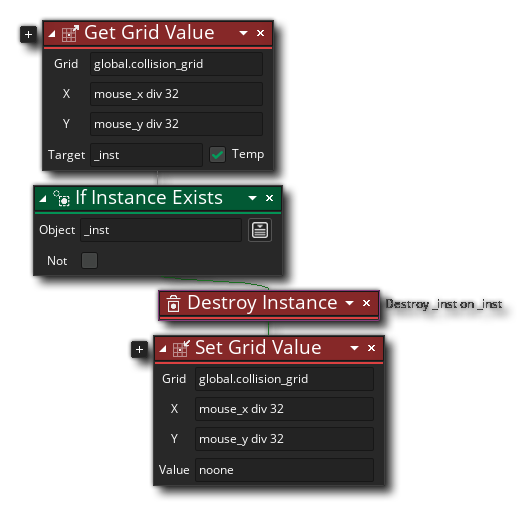Select the Destroy Instance title

point(262,303)
